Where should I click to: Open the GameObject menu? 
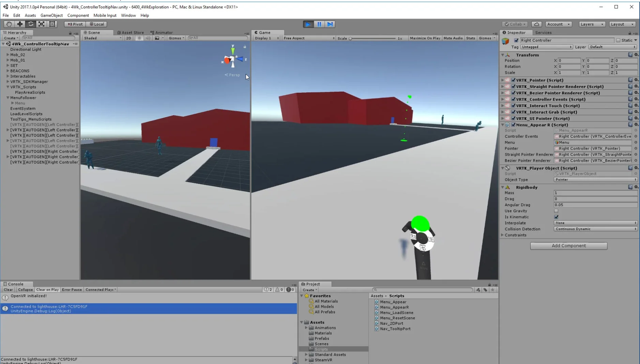click(51, 15)
